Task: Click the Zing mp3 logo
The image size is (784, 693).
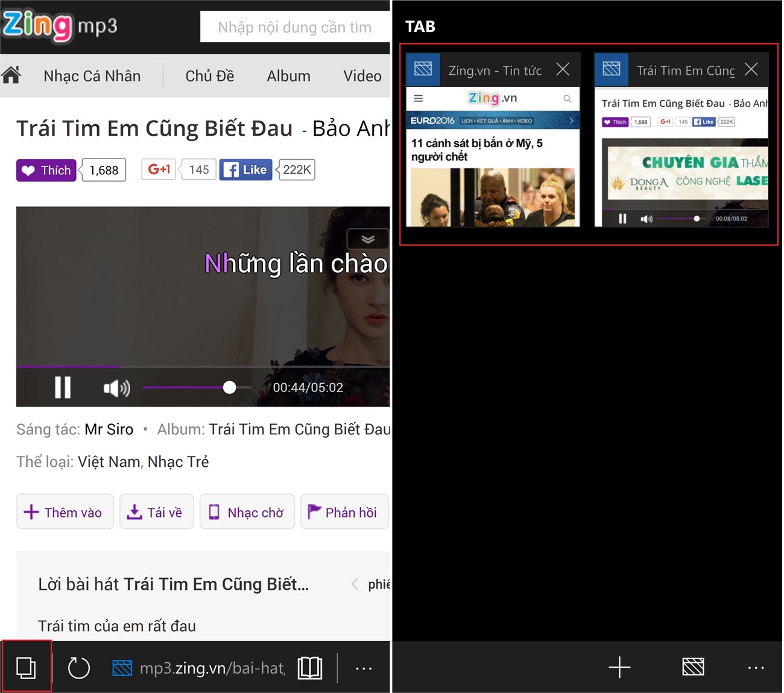Action: (x=60, y=26)
